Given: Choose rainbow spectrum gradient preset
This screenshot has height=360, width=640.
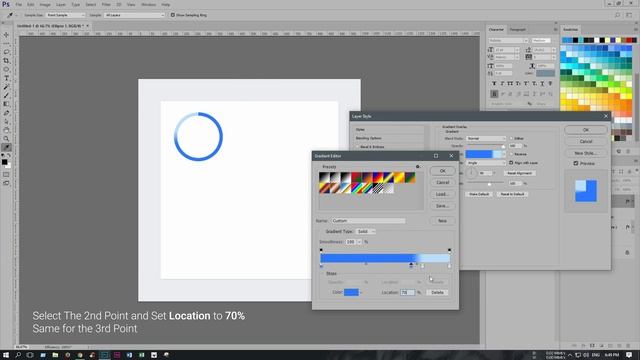Looking at the screenshot, I should [357, 188].
